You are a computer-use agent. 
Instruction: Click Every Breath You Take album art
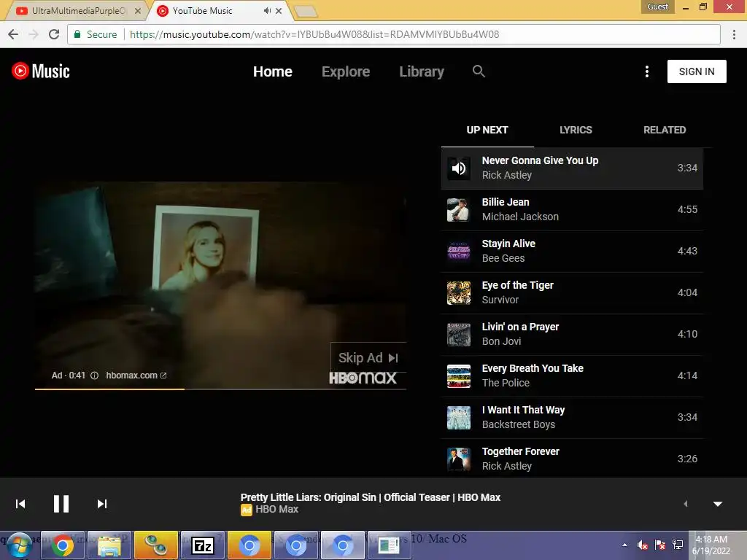point(459,376)
